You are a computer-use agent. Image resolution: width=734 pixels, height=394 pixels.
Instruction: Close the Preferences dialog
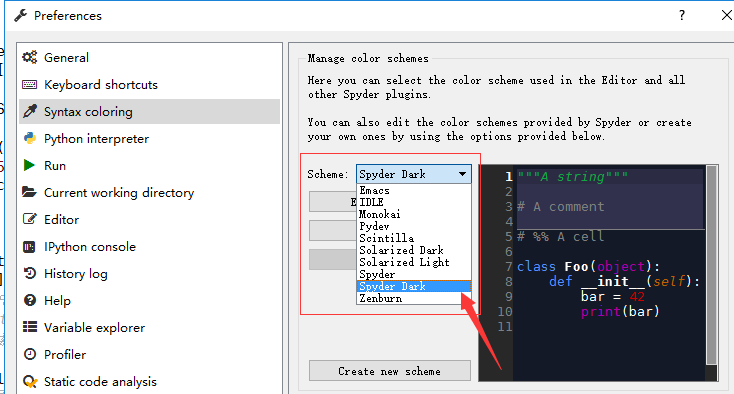click(726, 15)
